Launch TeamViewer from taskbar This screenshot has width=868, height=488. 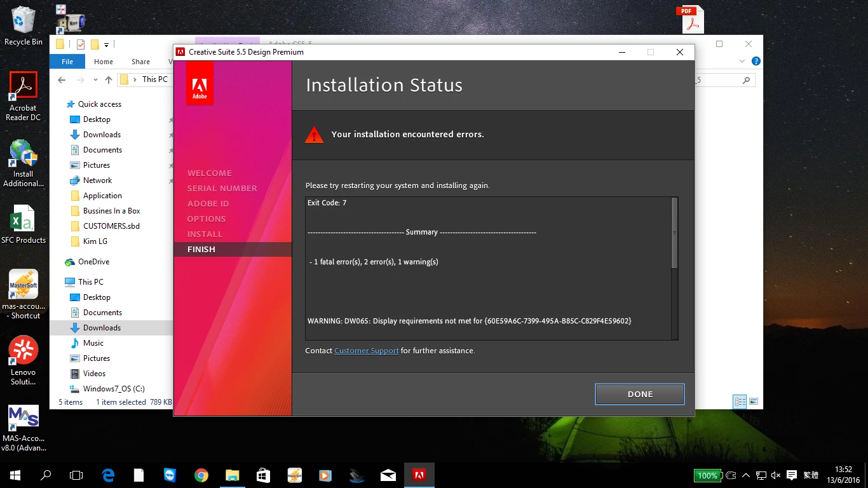point(170,475)
